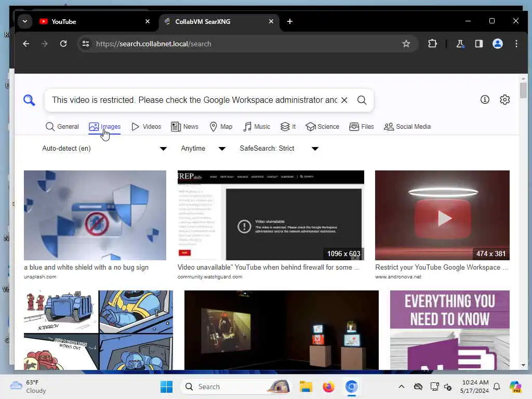Open the News search category
Image resolution: width=532 pixels, height=399 pixels.
[x=184, y=127]
